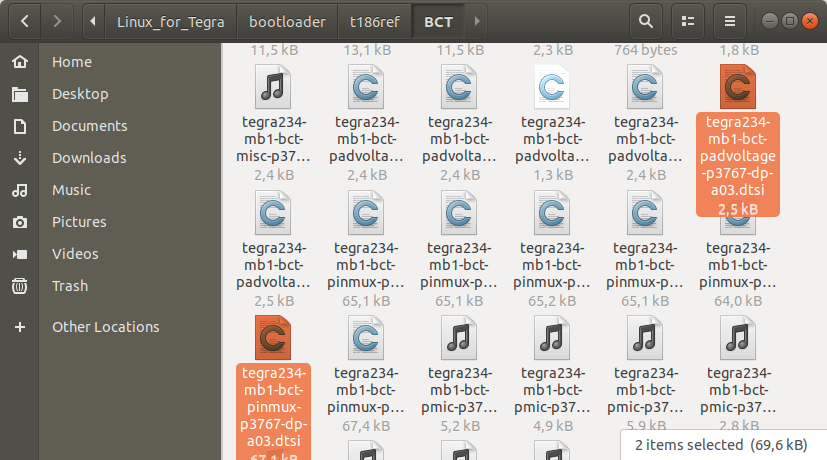The width and height of the screenshot is (827, 460).
Task: Go back with the left arrow button
Action: pyautogui.click(x=24, y=22)
